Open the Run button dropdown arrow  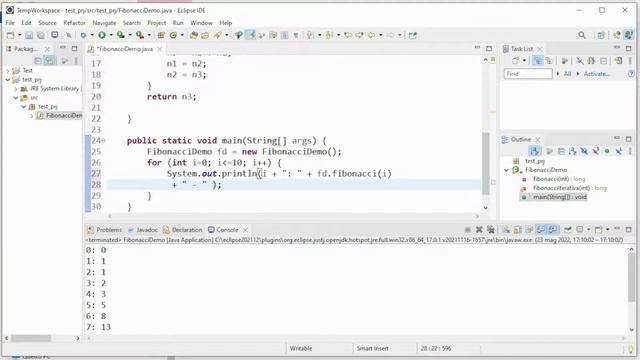[x=111, y=36]
